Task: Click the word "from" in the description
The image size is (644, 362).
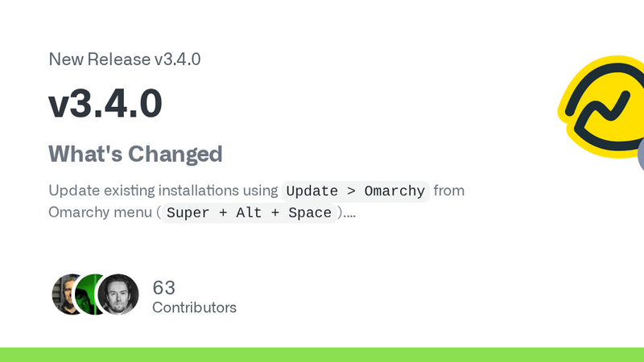Action: point(449,191)
